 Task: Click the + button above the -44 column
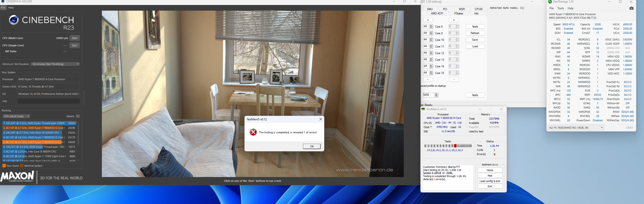(428, 20)
